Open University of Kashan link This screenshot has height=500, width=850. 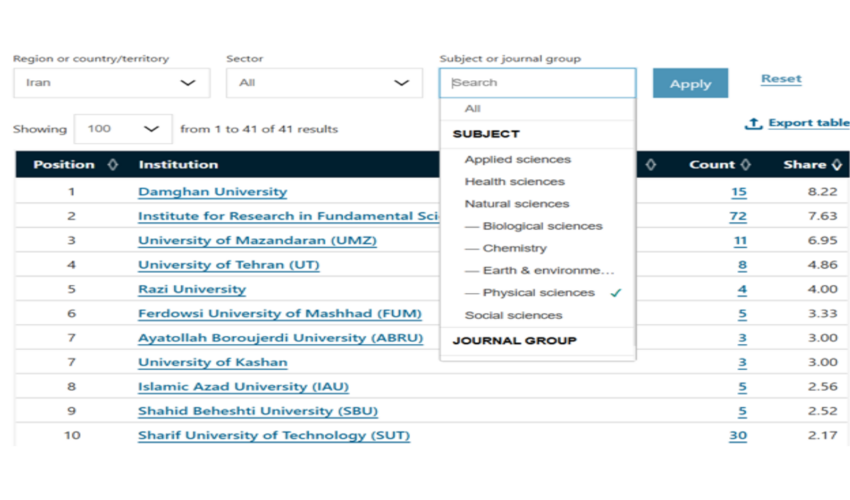tap(212, 363)
